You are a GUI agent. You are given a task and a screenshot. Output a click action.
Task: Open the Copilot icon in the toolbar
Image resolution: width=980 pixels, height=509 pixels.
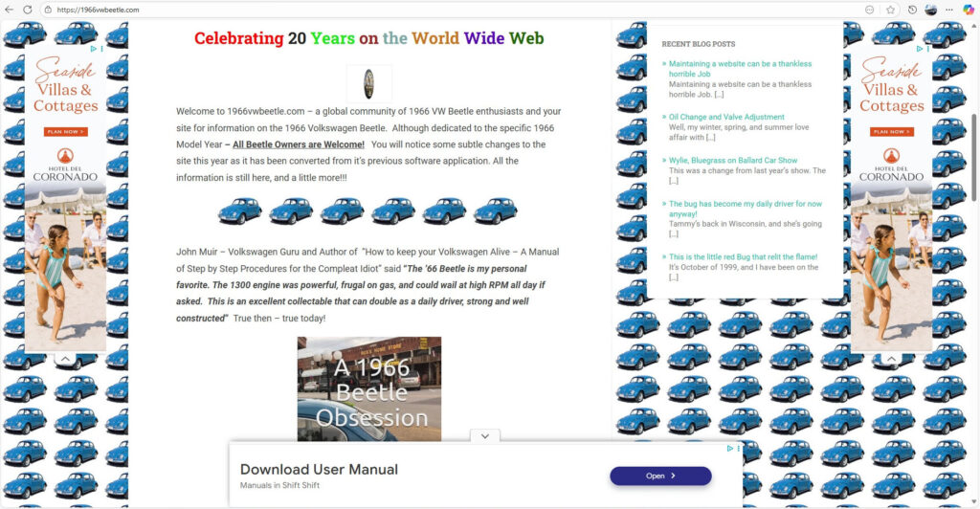[968, 10]
